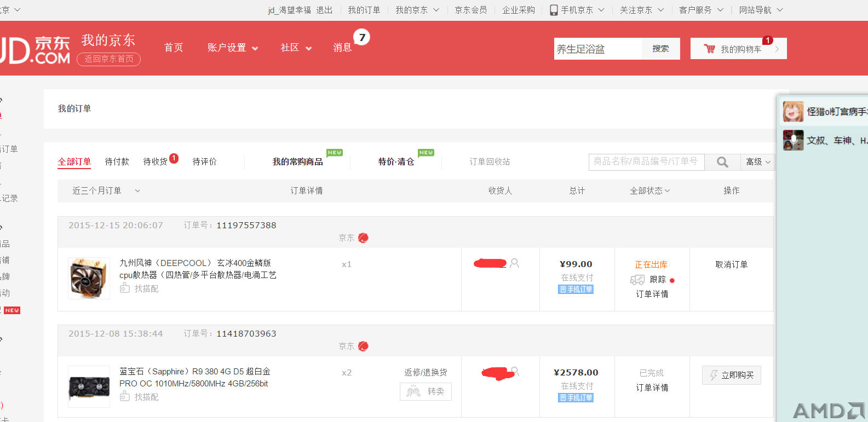Open 社区 dropdown in red header
The height and width of the screenshot is (422, 868).
click(296, 48)
